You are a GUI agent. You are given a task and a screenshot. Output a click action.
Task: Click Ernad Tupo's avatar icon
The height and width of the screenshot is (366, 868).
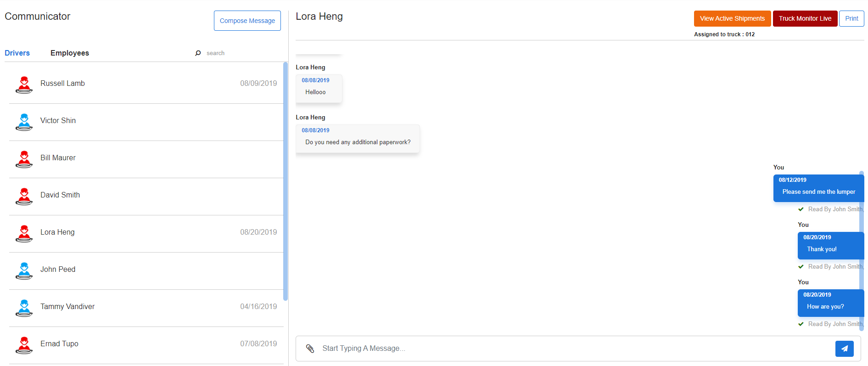pos(24,345)
